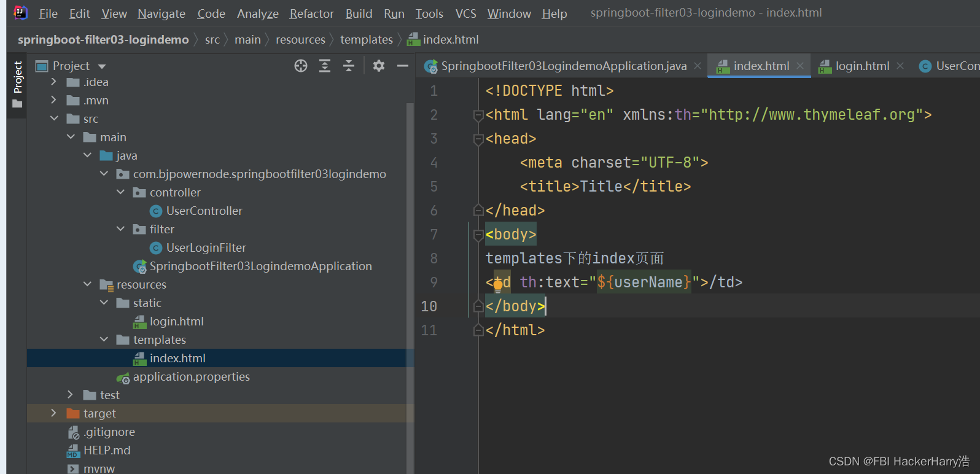Click the UserController class icon
The height and width of the screenshot is (474, 980).
tap(156, 211)
